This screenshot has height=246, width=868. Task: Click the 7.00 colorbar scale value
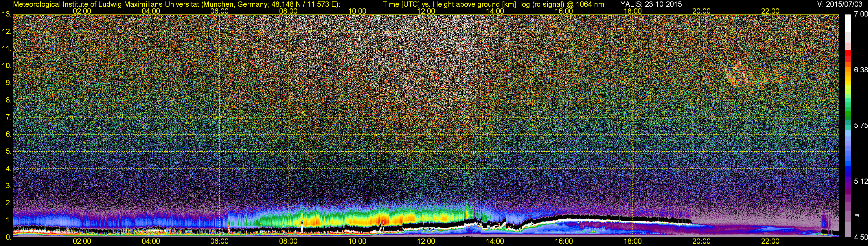click(860, 14)
